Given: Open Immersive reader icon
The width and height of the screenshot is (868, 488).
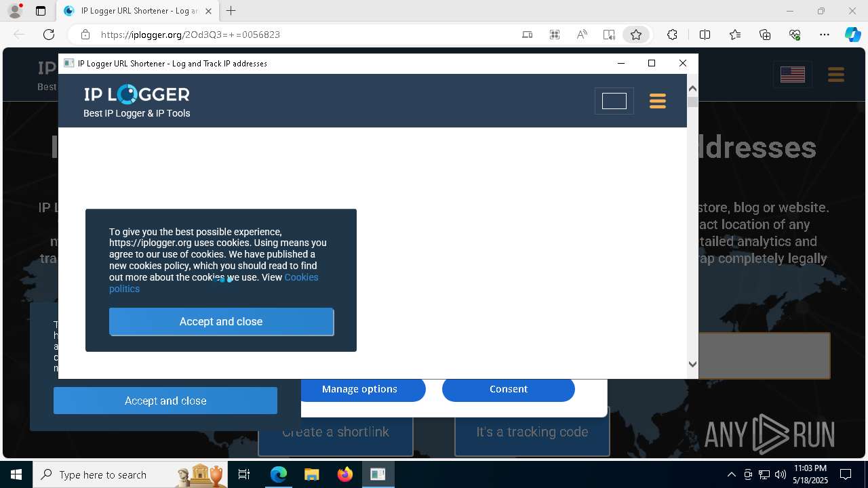Looking at the screenshot, I should (609, 35).
